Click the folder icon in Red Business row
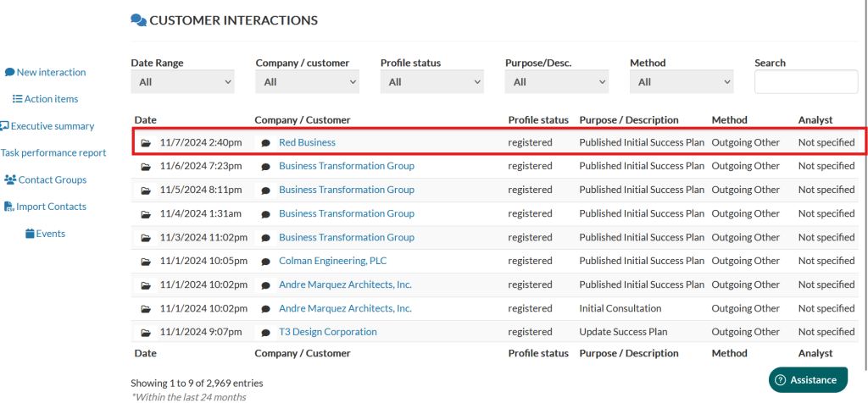 click(146, 143)
